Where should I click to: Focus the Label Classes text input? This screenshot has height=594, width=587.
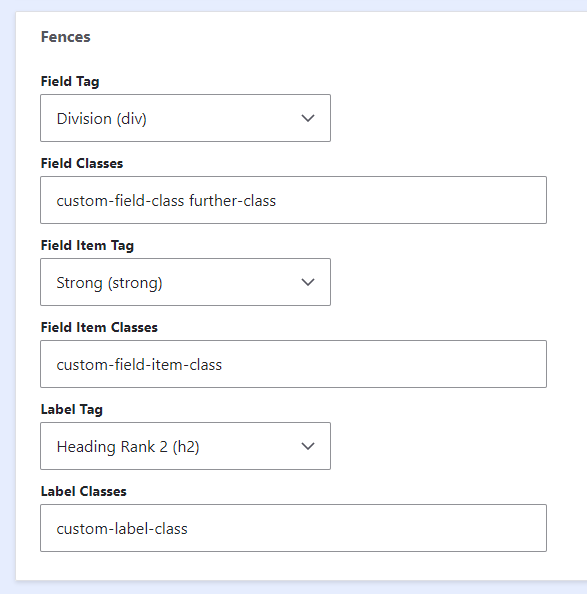pos(293,528)
